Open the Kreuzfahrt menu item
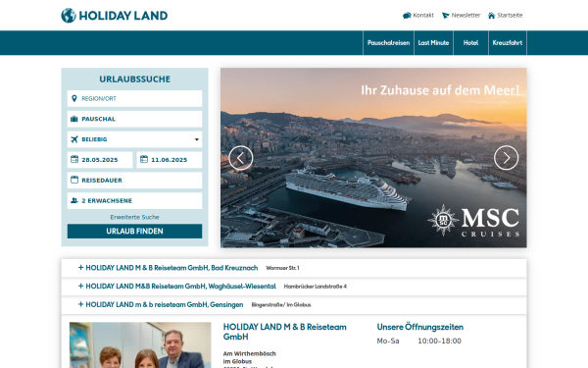 point(508,43)
